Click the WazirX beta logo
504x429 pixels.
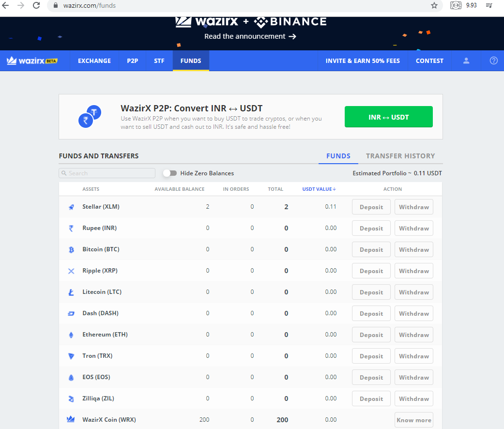click(x=32, y=61)
